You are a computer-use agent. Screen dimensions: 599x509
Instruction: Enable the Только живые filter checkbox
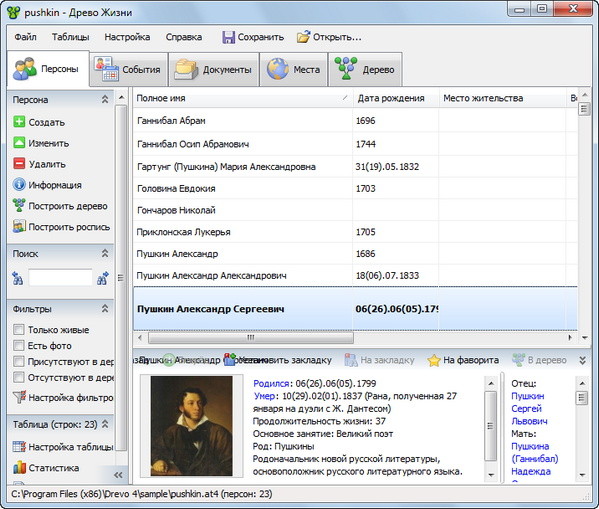(18, 329)
